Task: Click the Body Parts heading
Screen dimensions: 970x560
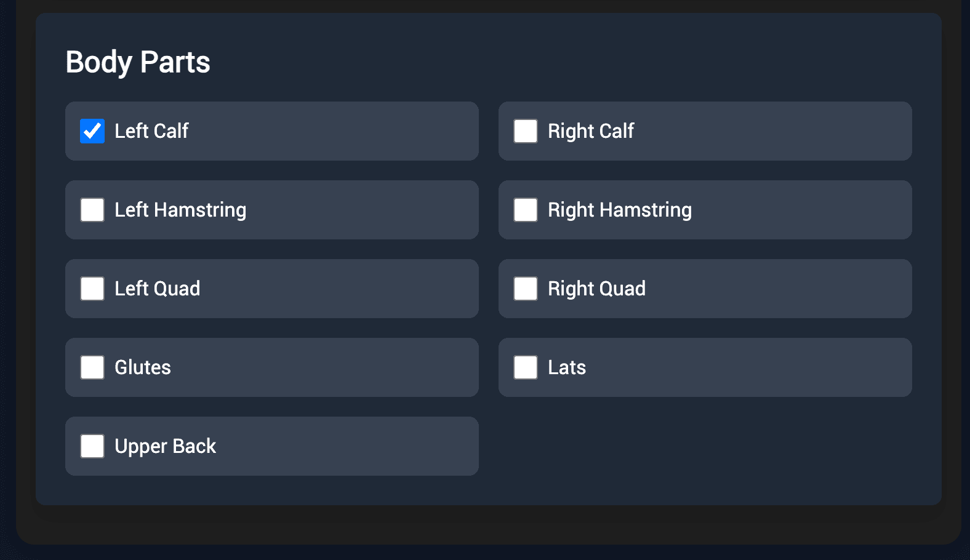Action: (138, 62)
